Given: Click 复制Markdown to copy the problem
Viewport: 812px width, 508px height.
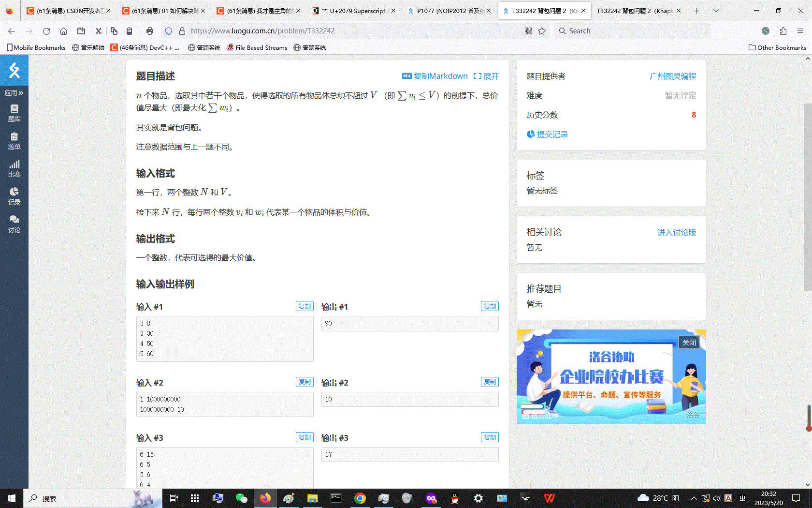Looking at the screenshot, I should pyautogui.click(x=435, y=76).
